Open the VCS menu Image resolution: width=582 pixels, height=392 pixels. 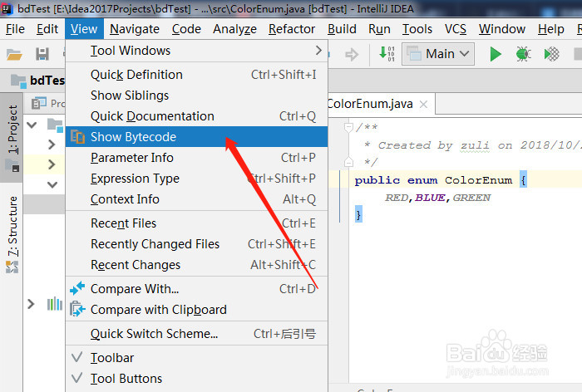[456, 29]
